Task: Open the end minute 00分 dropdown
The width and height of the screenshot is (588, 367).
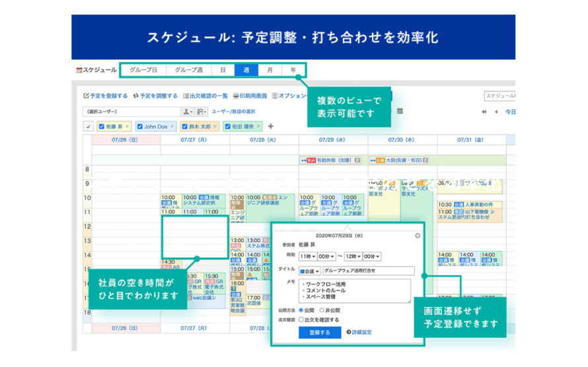Action: [x=372, y=257]
